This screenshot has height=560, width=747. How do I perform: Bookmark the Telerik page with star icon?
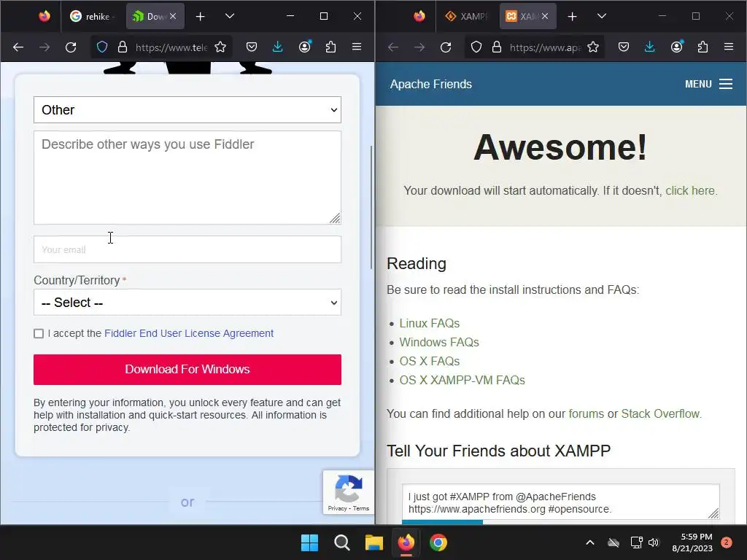click(x=220, y=47)
